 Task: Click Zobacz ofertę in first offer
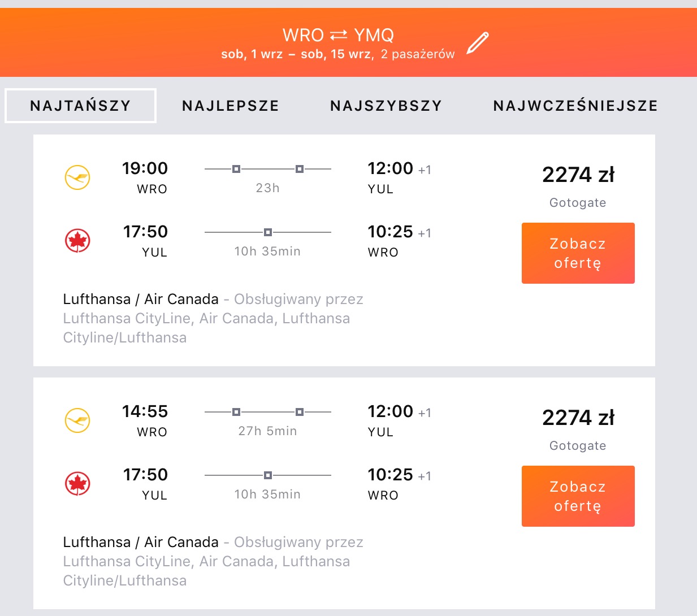pos(578,253)
